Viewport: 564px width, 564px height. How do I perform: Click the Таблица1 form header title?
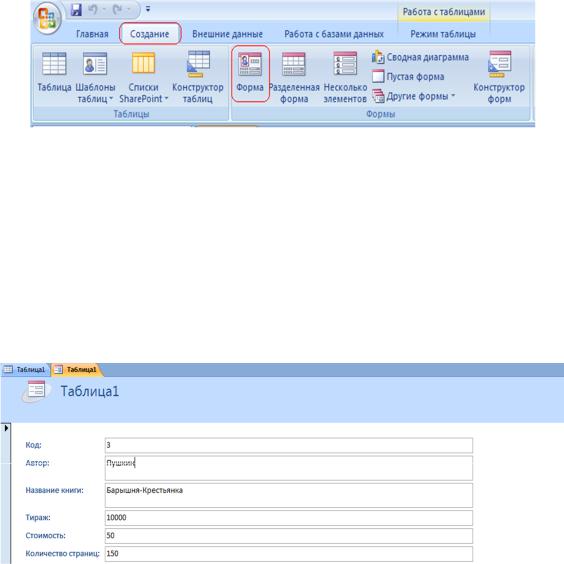[x=90, y=391]
